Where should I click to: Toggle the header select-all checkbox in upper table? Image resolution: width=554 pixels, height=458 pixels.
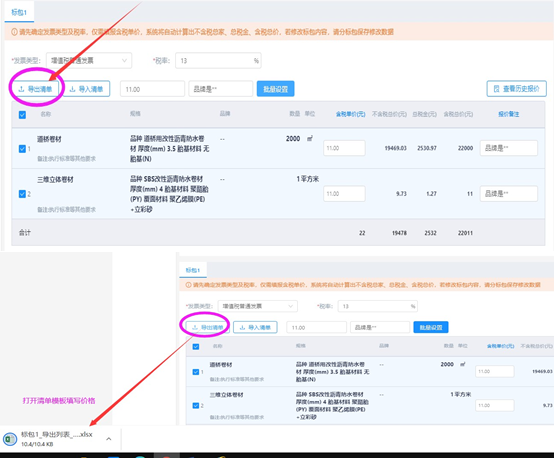coord(22,114)
